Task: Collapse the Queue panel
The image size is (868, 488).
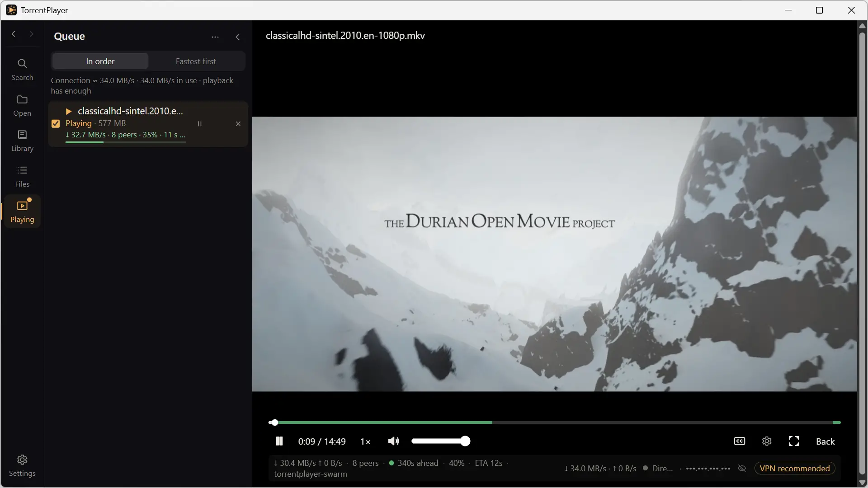Action: tap(238, 37)
